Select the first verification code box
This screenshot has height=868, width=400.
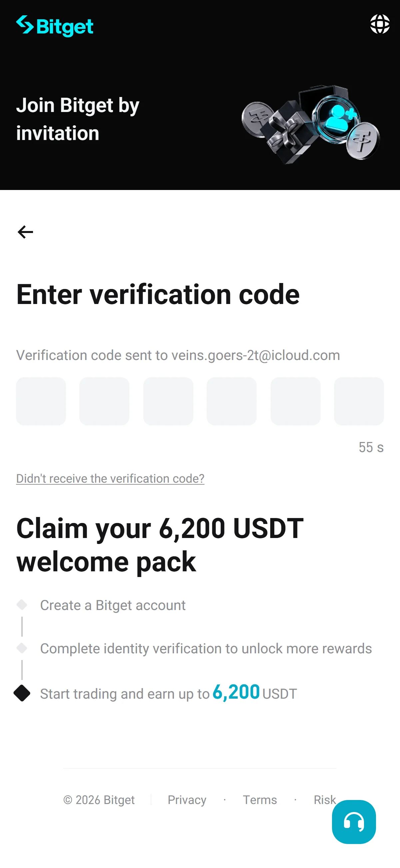(x=41, y=401)
